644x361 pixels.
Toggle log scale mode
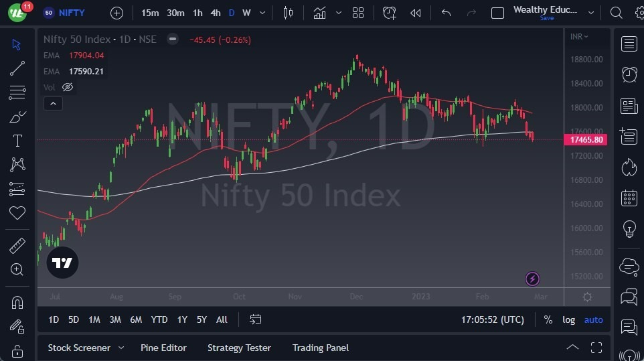(568, 319)
